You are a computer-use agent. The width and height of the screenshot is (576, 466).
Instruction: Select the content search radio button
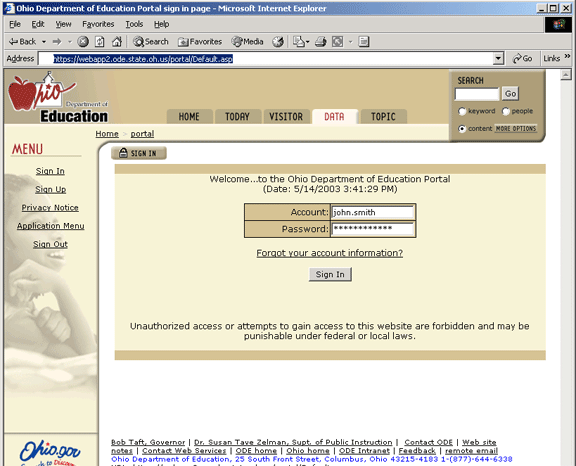[x=462, y=129]
